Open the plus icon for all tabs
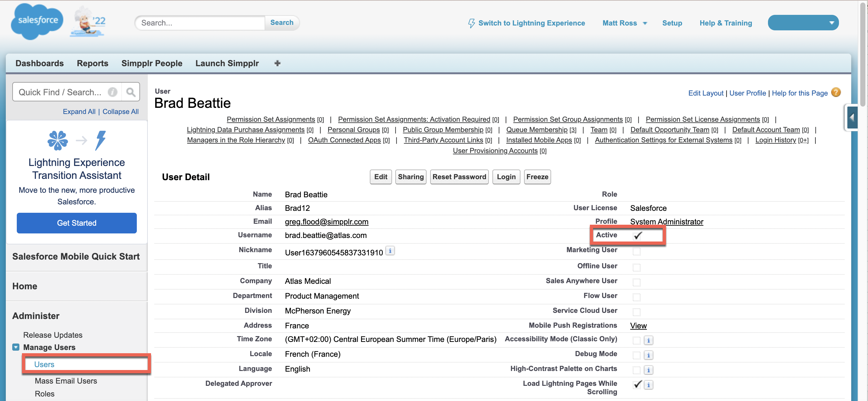 click(x=277, y=63)
